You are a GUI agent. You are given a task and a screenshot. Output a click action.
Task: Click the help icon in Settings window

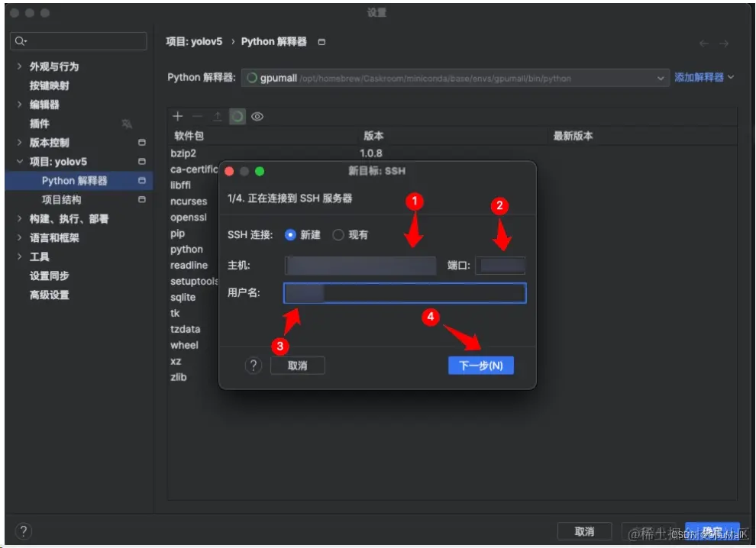click(x=23, y=531)
